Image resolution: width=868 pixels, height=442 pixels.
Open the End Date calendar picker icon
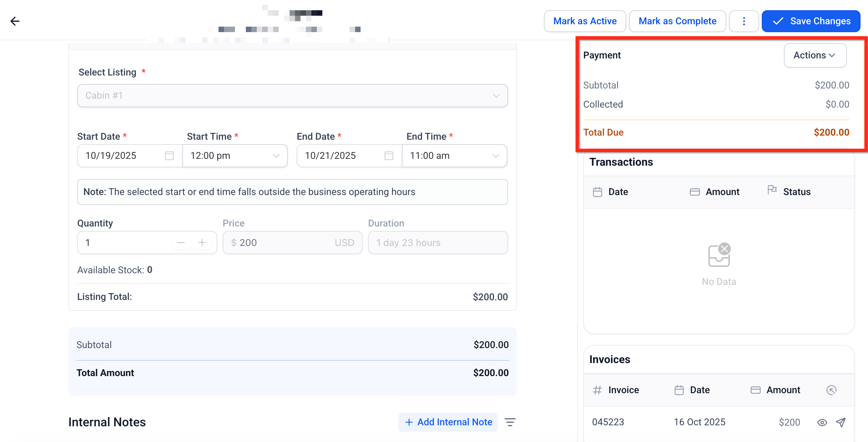tap(389, 156)
